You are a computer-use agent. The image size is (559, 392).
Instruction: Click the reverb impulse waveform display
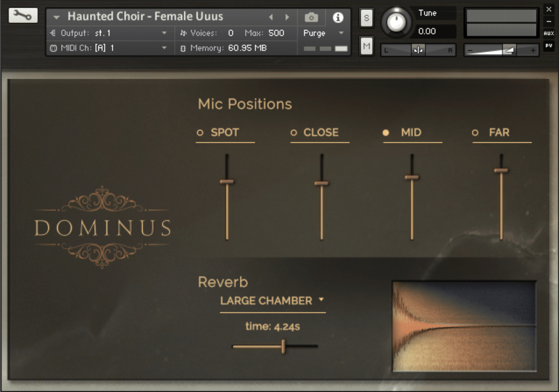[464, 326]
